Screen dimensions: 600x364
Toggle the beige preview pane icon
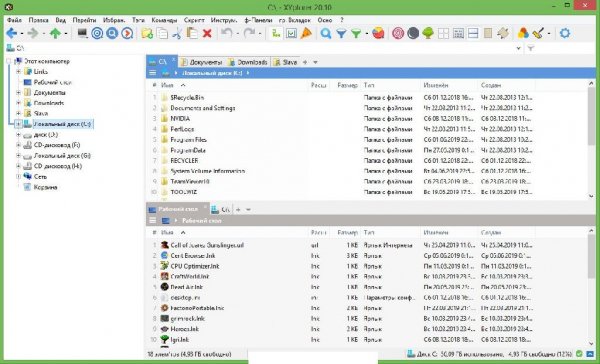[488, 34]
